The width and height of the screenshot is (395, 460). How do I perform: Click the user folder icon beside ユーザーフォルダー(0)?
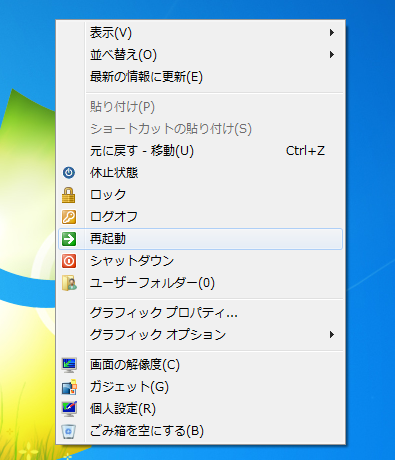tap(69, 283)
